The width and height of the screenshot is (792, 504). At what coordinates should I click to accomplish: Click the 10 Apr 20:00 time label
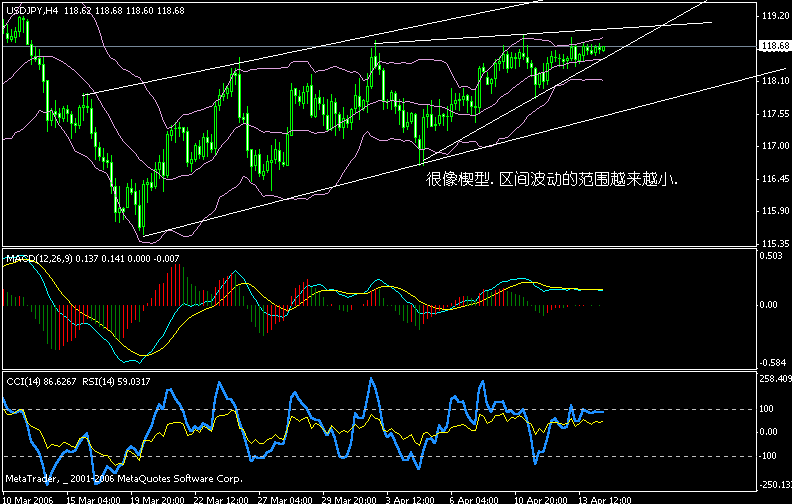coord(541,500)
